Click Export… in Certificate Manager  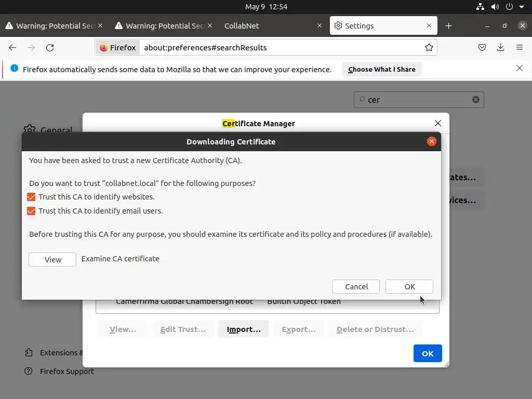pos(299,329)
